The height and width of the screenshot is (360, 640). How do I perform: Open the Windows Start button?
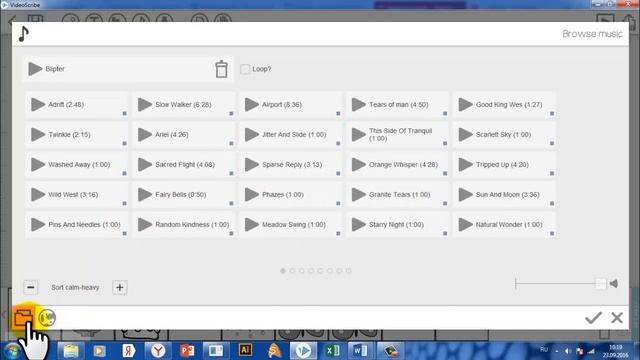pyautogui.click(x=12, y=351)
